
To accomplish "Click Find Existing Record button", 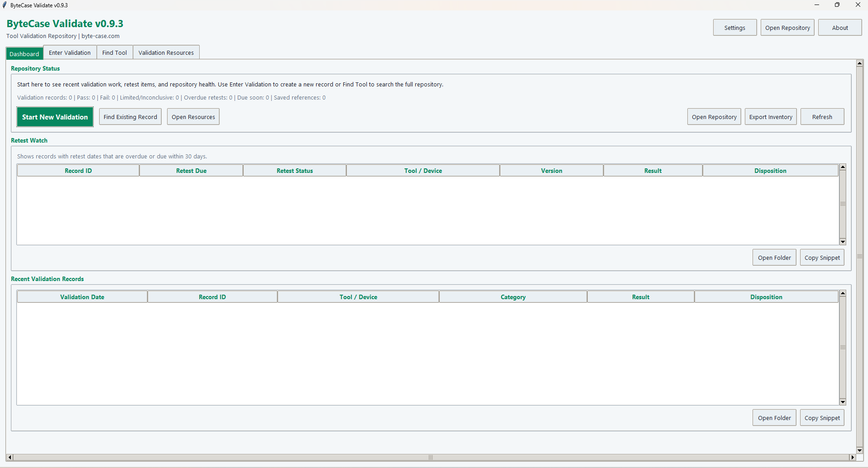I will click(x=130, y=117).
